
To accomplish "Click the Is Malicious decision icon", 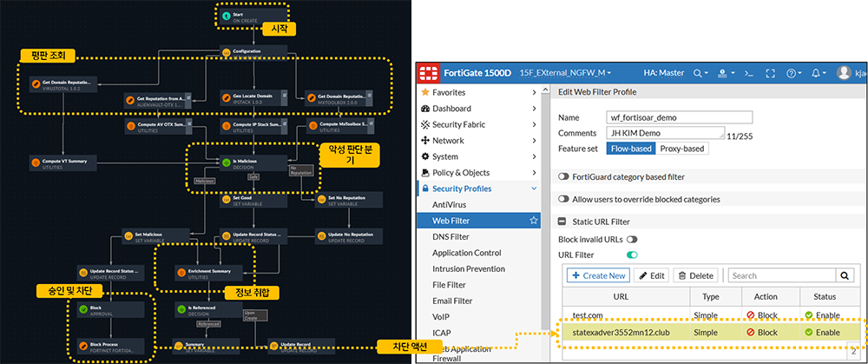I will [226, 162].
